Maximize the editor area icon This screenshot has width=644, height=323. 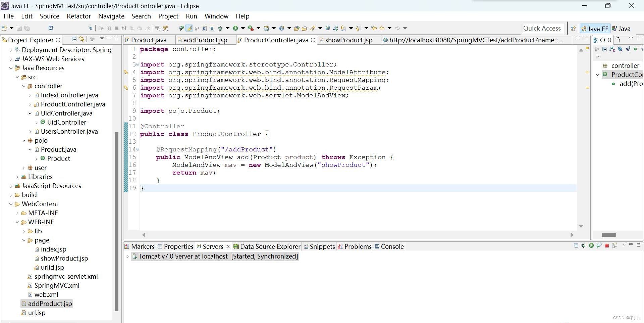pyautogui.click(x=585, y=39)
